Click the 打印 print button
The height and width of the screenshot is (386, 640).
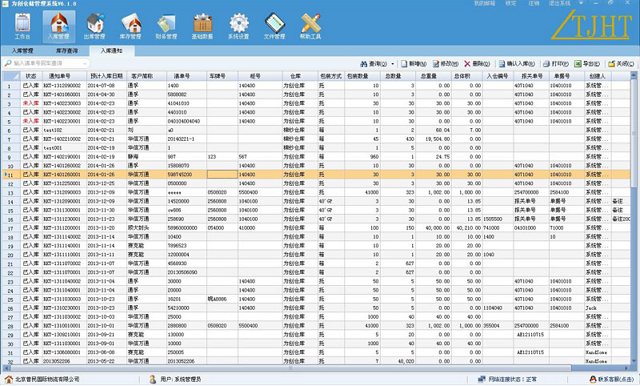click(556, 64)
